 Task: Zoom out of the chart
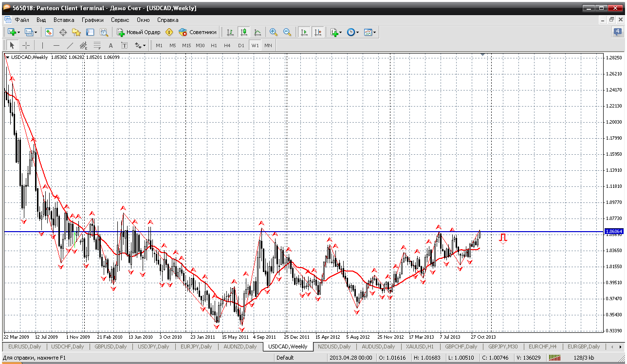click(287, 32)
